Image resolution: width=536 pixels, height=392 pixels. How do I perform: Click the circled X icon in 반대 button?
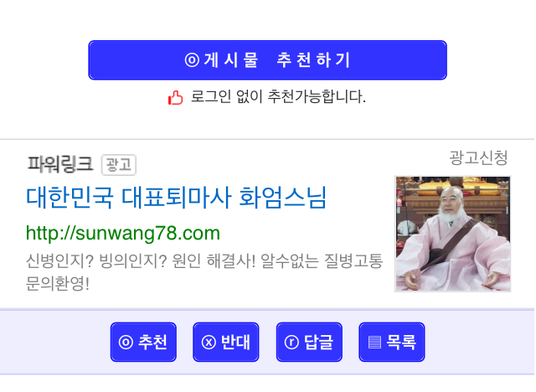tap(209, 342)
